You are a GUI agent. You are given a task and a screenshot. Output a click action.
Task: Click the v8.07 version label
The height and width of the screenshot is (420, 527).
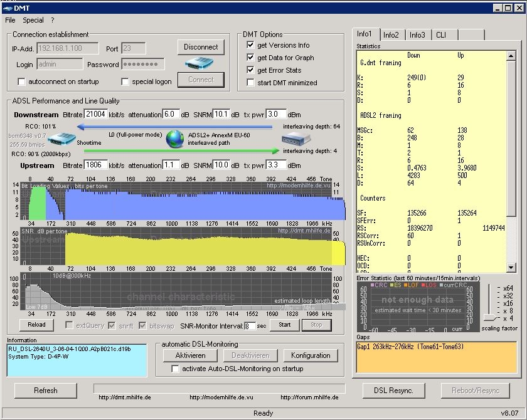pos(509,413)
